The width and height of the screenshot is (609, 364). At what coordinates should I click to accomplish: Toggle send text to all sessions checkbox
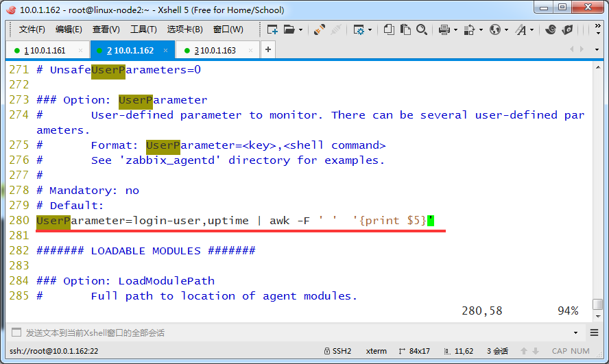coord(16,332)
